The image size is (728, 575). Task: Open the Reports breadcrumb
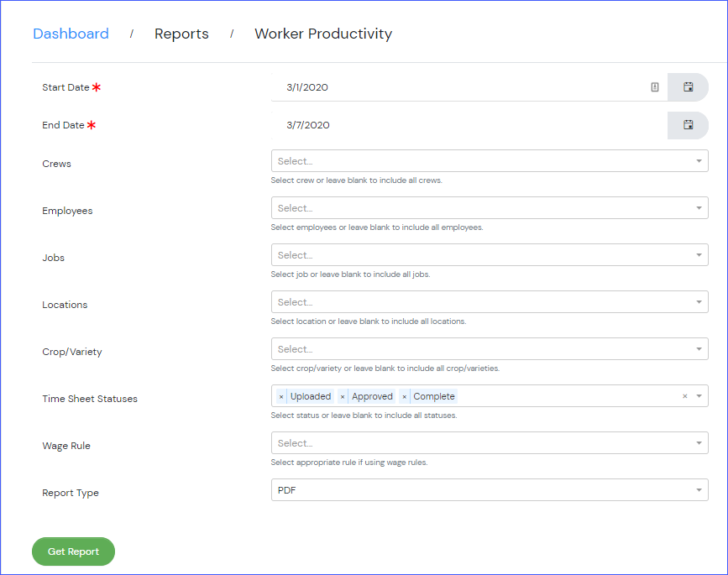click(x=181, y=34)
